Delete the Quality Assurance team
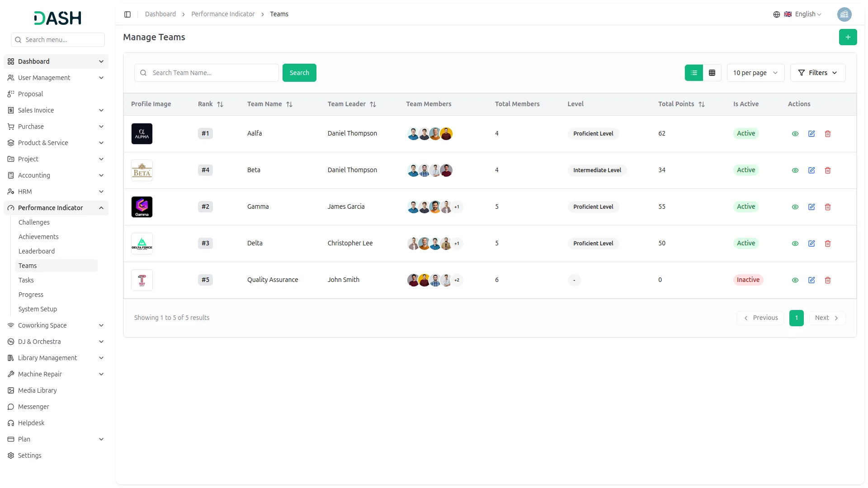 click(828, 280)
